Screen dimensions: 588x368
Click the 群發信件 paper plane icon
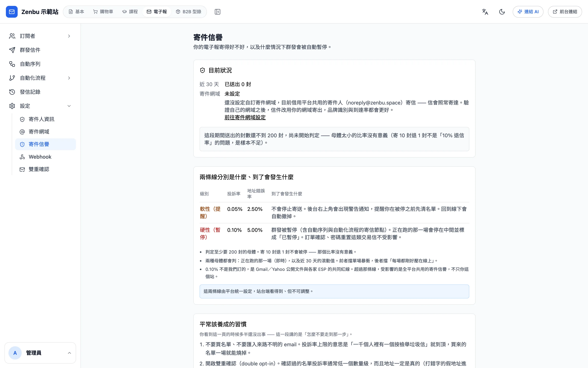[x=12, y=50]
